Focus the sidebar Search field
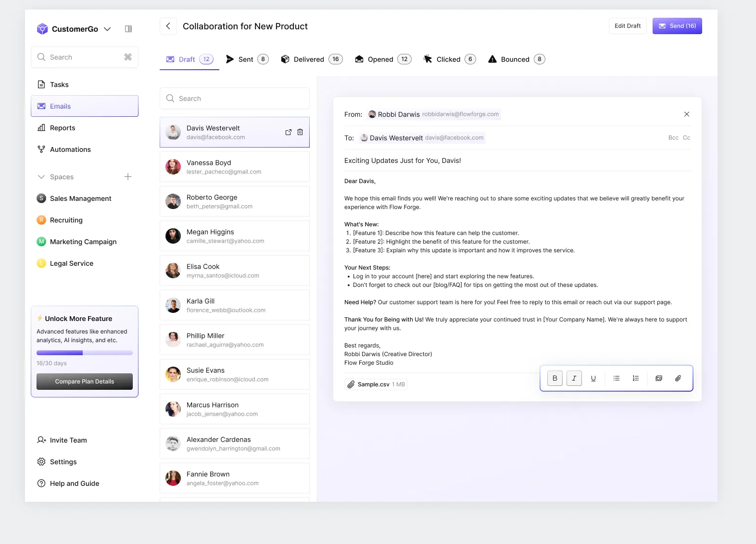 pyautogui.click(x=85, y=57)
